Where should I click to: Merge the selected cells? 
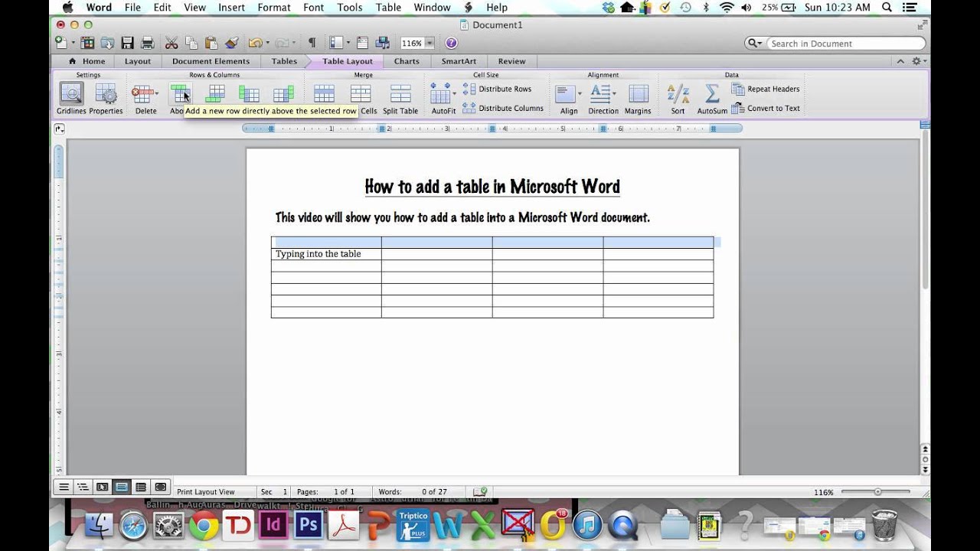[x=324, y=94]
